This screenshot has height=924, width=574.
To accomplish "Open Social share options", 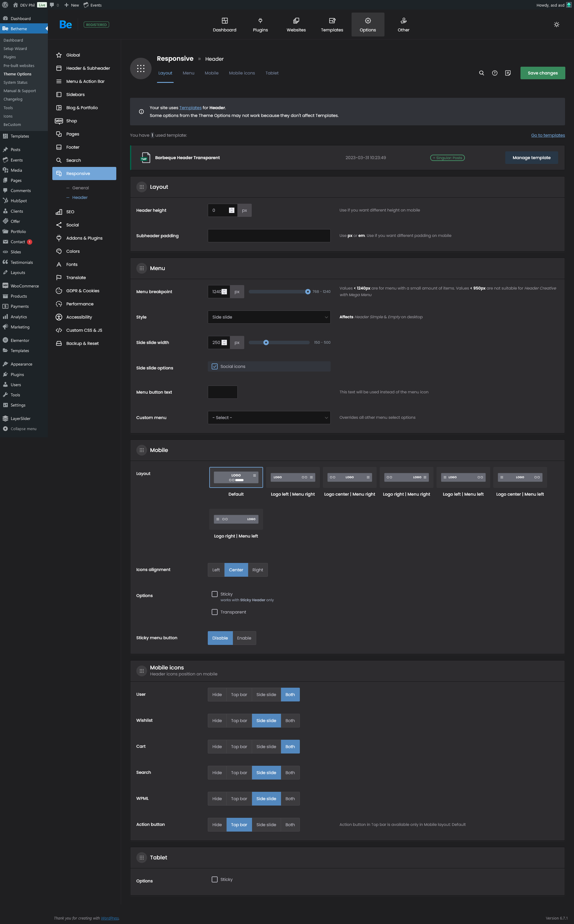I will pos(84,225).
